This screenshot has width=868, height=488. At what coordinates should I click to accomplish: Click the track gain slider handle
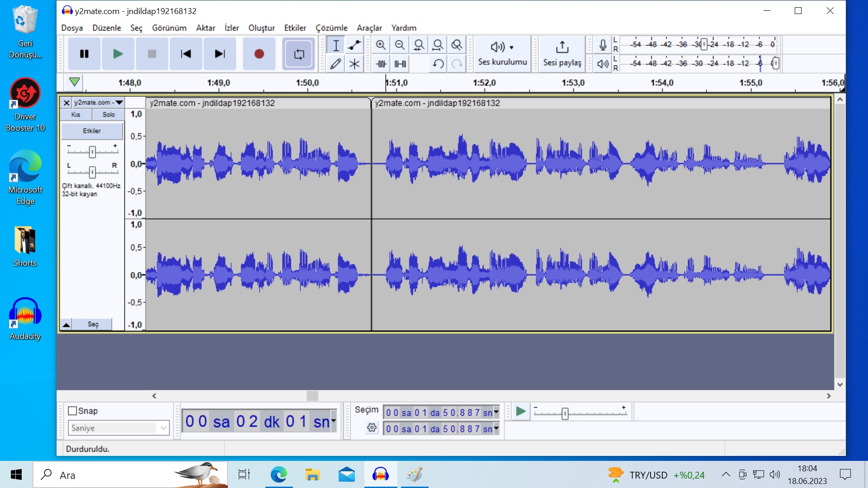(x=92, y=152)
